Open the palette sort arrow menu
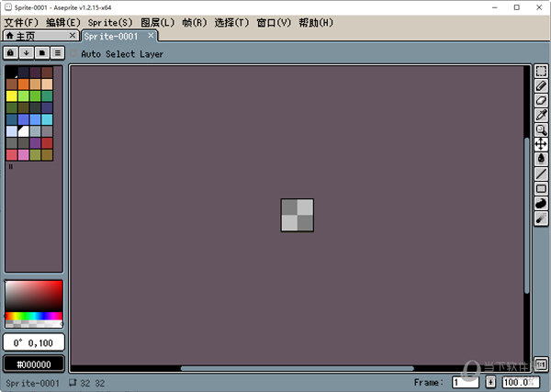This screenshot has width=551, height=392. point(27,53)
